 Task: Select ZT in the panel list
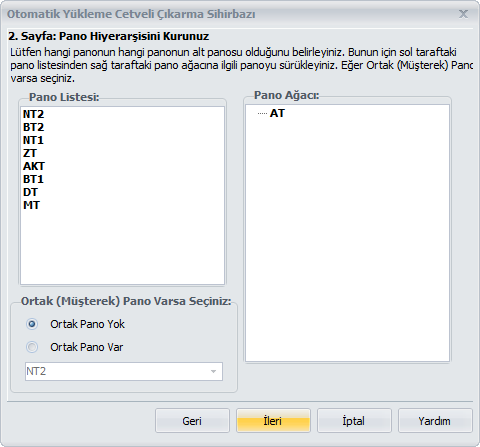(30, 153)
